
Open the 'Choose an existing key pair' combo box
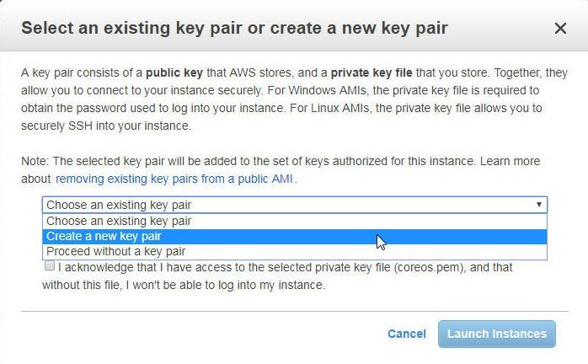(x=295, y=205)
